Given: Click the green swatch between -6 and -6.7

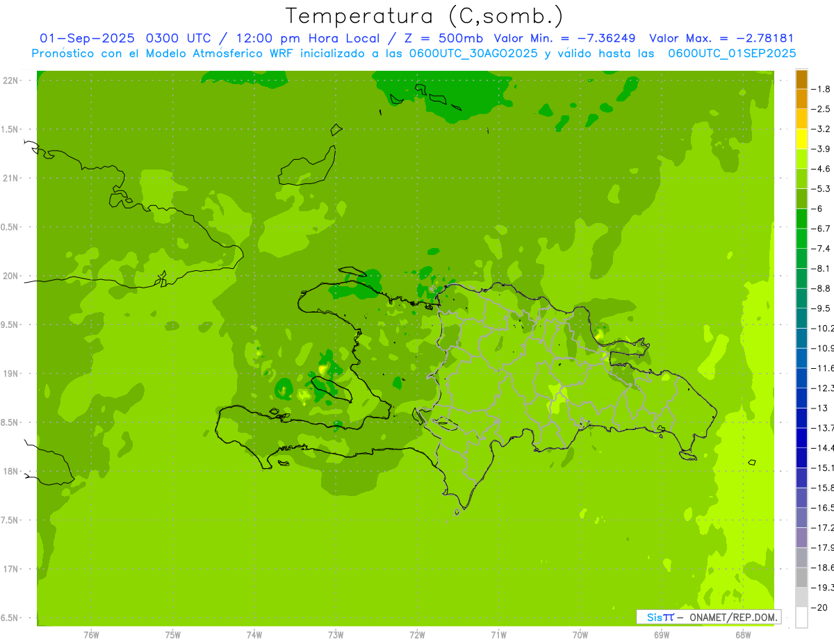Looking at the screenshot, I should pyautogui.click(x=801, y=219).
